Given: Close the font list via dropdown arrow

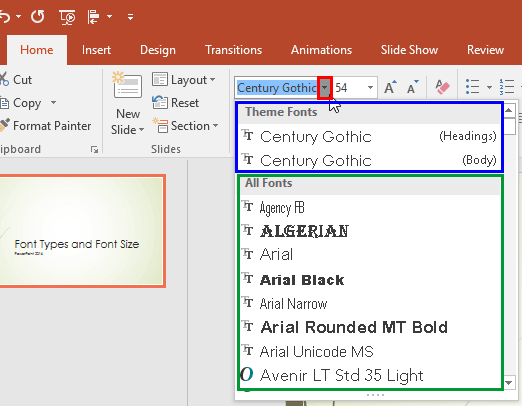Looking at the screenshot, I should (x=325, y=88).
